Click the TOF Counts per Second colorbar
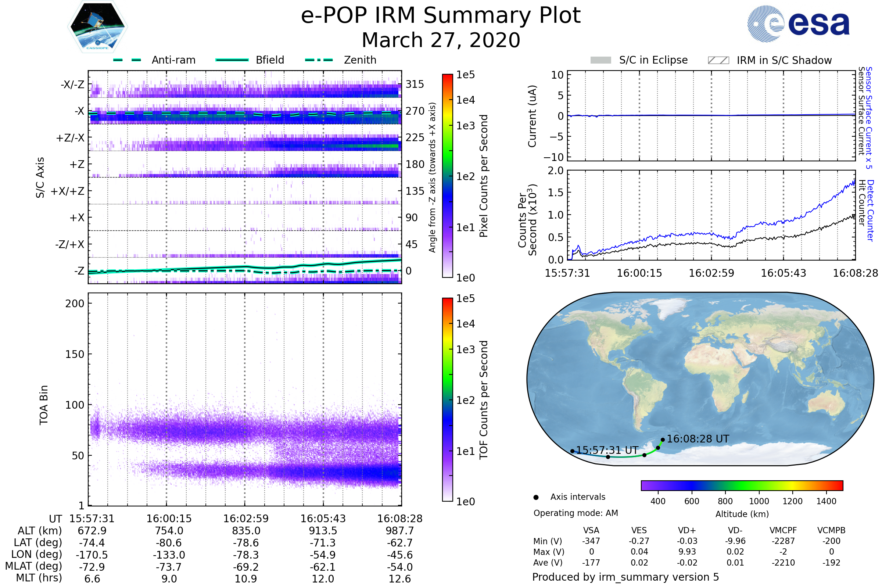Image resolution: width=882 pixels, height=588 pixels. tap(447, 399)
